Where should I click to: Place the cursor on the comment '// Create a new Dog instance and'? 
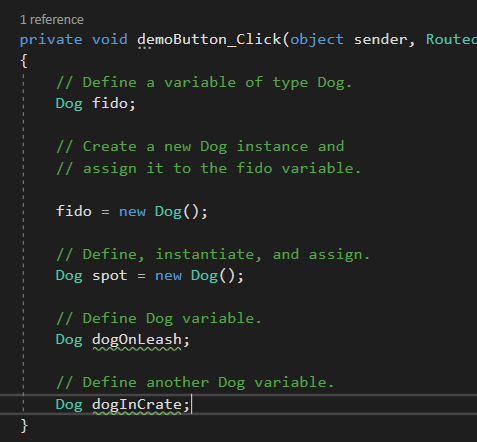point(200,147)
